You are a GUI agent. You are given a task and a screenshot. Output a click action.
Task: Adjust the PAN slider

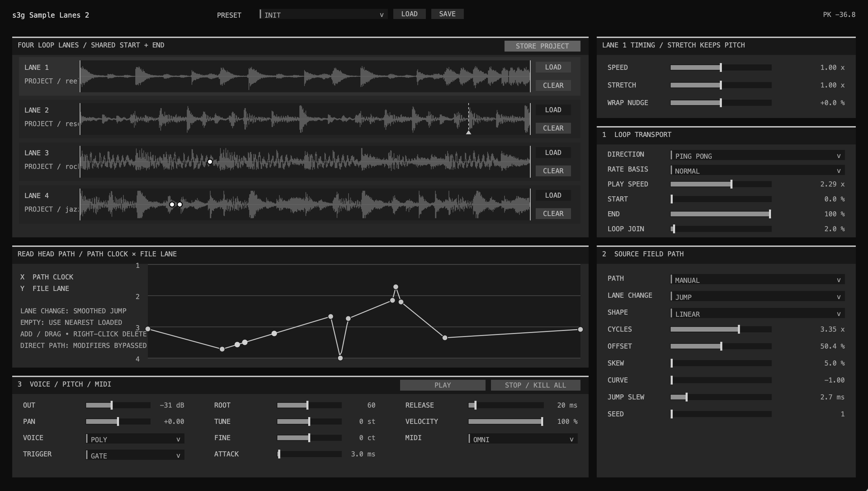coord(118,421)
